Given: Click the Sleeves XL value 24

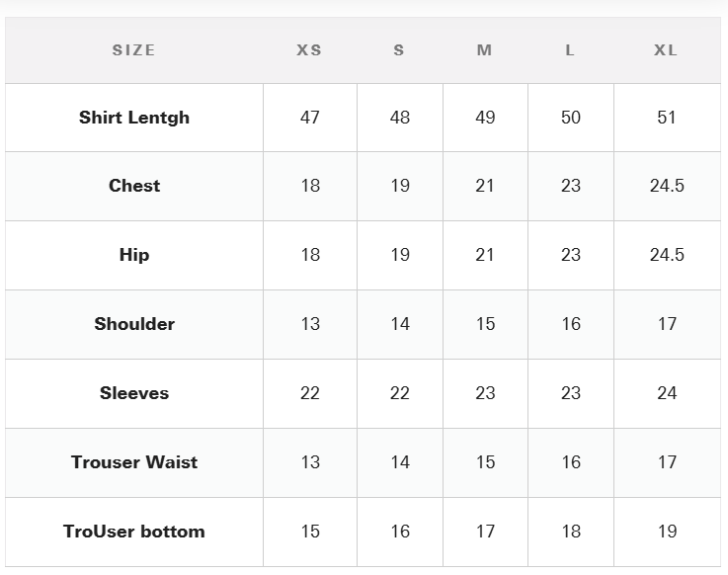Looking at the screenshot, I should coord(667,393).
